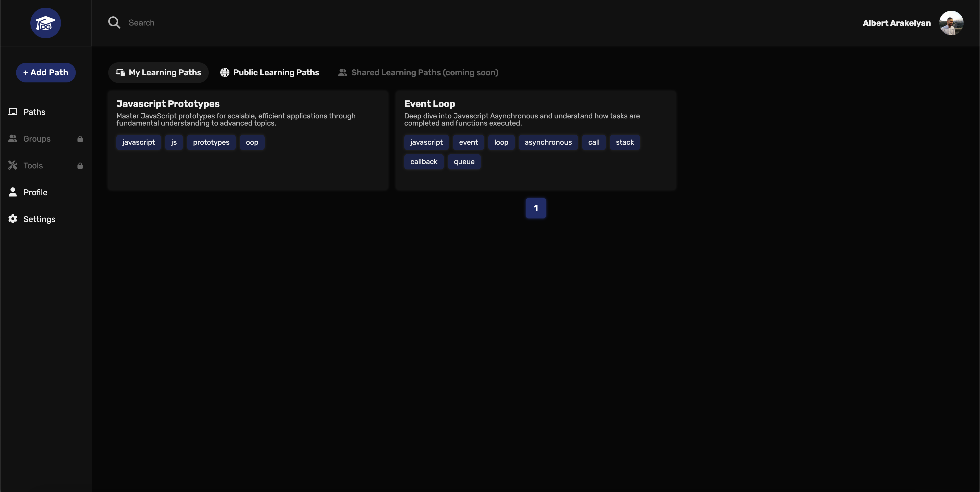
Task: Open the Tools sidebar label
Action: click(33, 166)
